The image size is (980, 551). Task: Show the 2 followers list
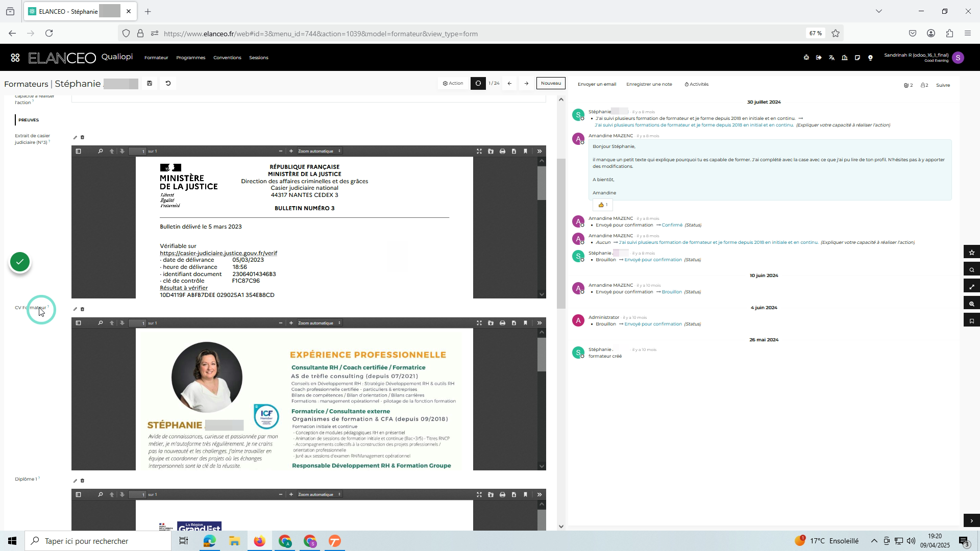(924, 85)
